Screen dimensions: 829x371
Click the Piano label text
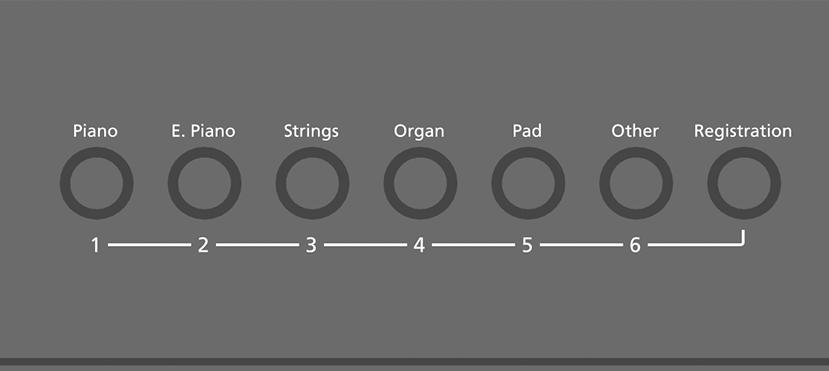(x=95, y=131)
